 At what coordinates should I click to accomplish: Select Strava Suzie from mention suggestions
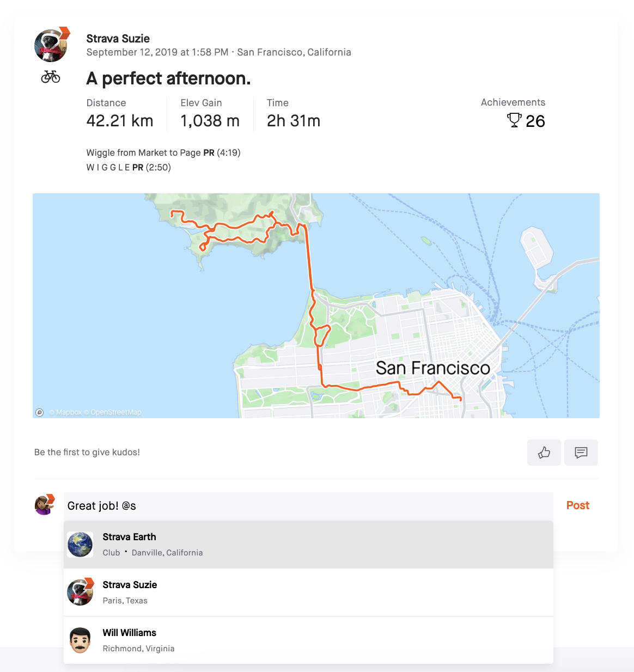[x=308, y=592]
